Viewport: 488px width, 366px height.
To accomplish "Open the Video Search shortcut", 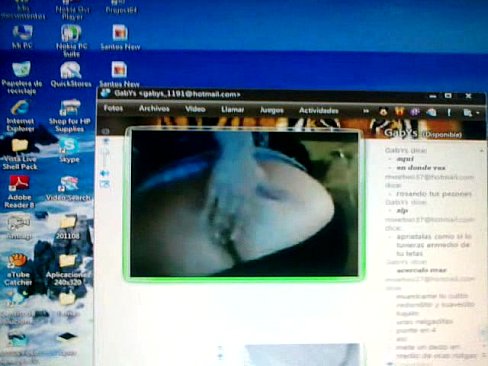I will click(69, 189).
